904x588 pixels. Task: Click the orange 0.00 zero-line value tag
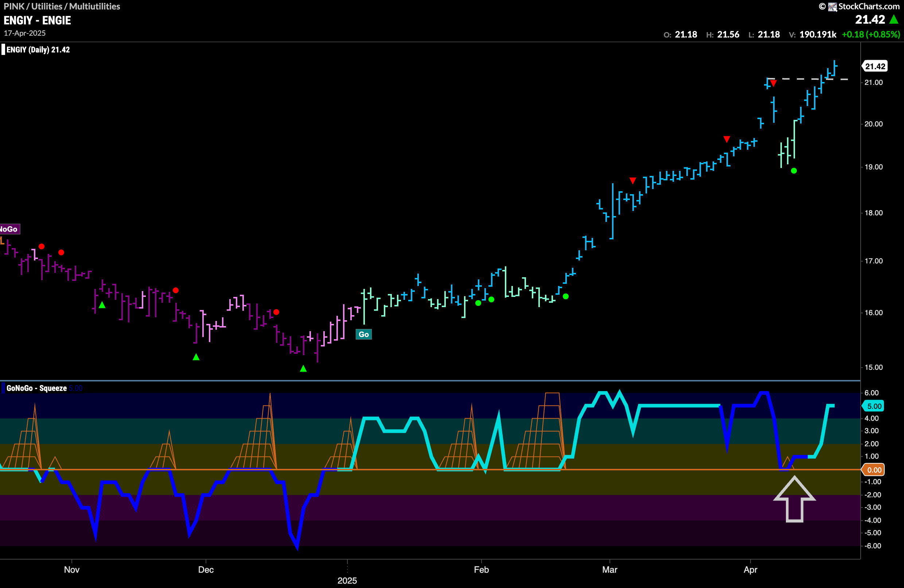pyautogui.click(x=873, y=470)
